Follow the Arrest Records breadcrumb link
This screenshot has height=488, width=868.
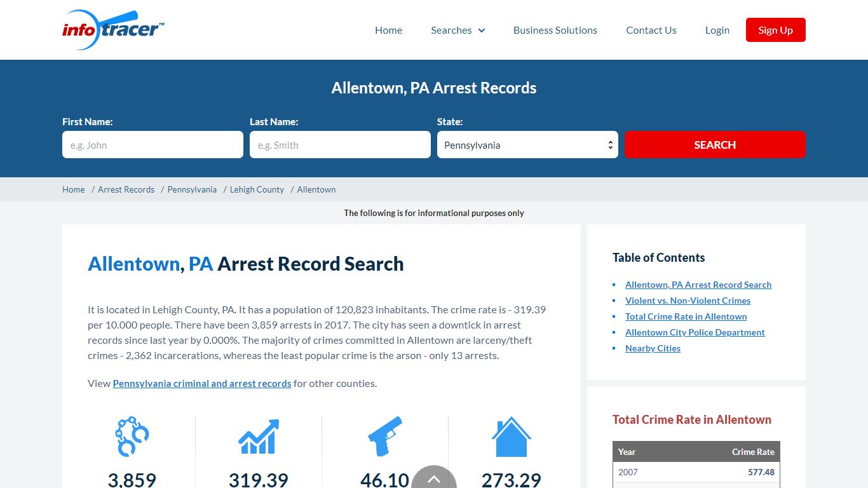[126, 189]
